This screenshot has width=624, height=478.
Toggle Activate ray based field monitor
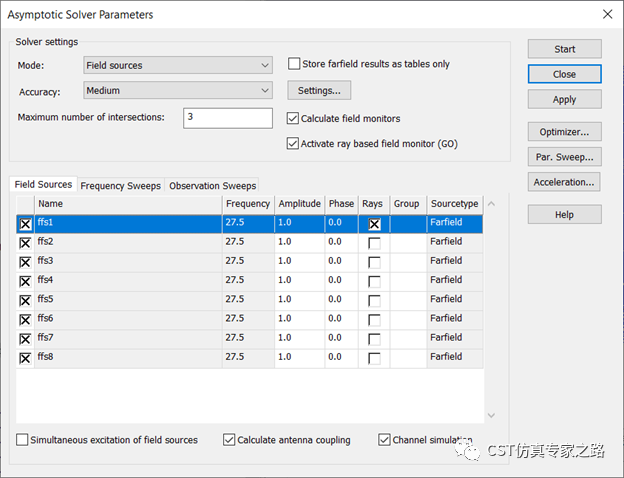[x=293, y=143]
